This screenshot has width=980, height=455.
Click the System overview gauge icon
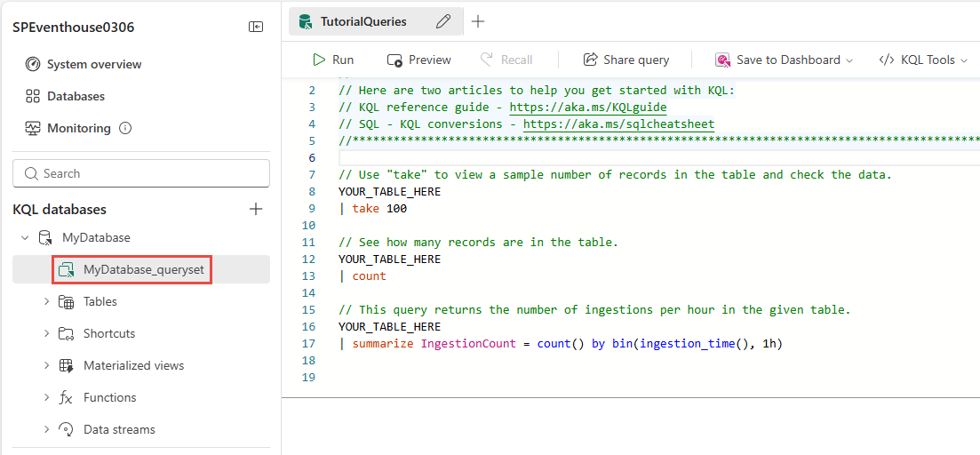coord(33,64)
